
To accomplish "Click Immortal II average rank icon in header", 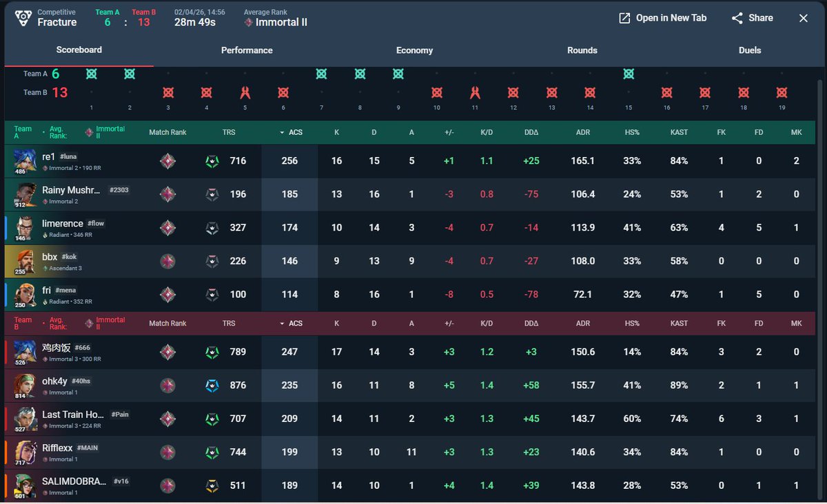I will tap(249, 22).
